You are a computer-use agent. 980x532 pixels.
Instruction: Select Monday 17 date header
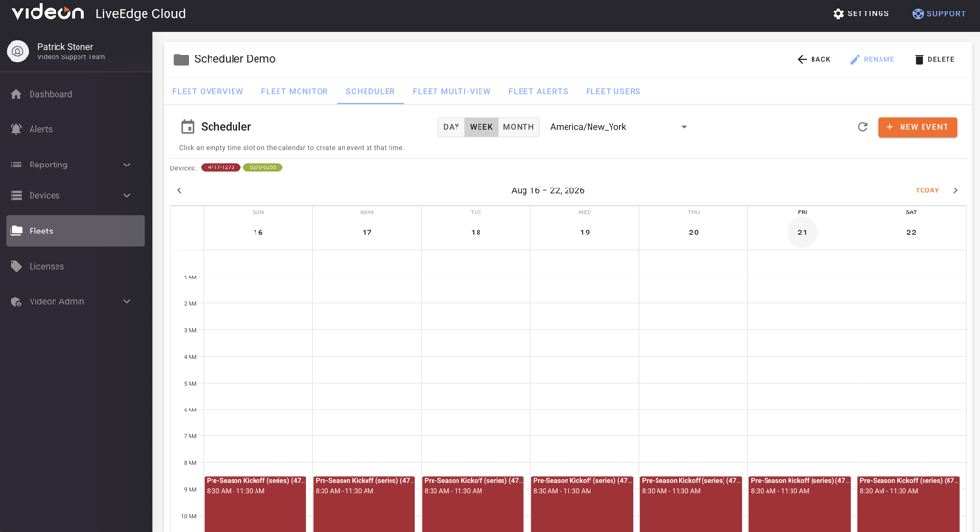(367, 232)
